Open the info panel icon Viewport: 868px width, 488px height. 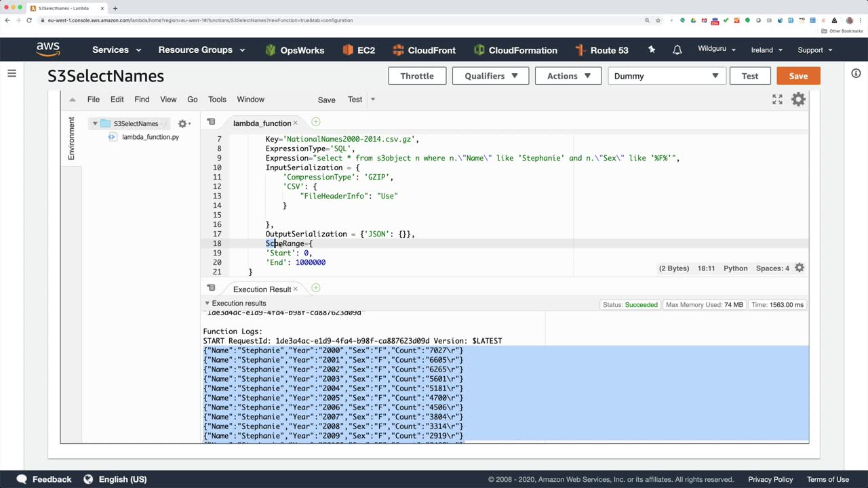point(856,73)
